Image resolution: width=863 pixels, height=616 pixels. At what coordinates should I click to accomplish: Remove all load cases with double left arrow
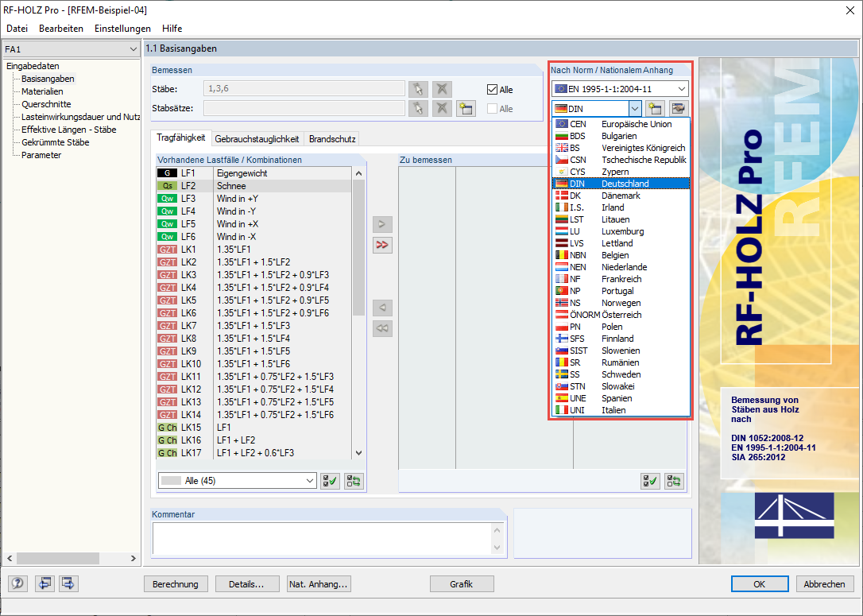tap(382, 328)
